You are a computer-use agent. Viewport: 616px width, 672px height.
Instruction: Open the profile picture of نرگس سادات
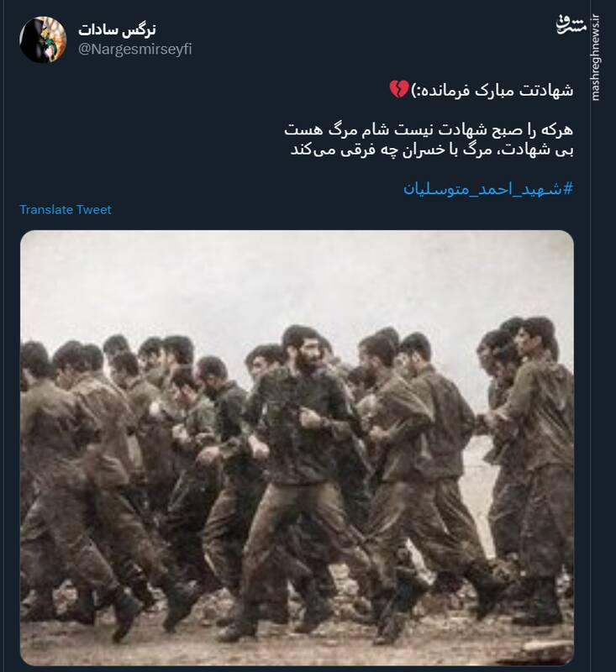pos(43,39)
